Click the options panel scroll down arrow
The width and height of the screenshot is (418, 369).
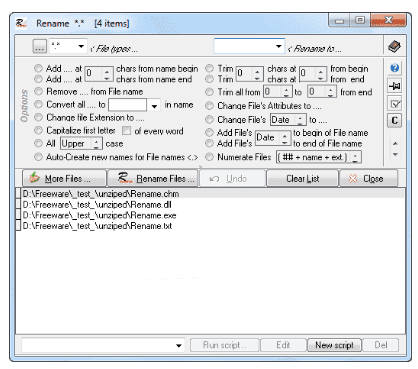(x=395, y=154)
